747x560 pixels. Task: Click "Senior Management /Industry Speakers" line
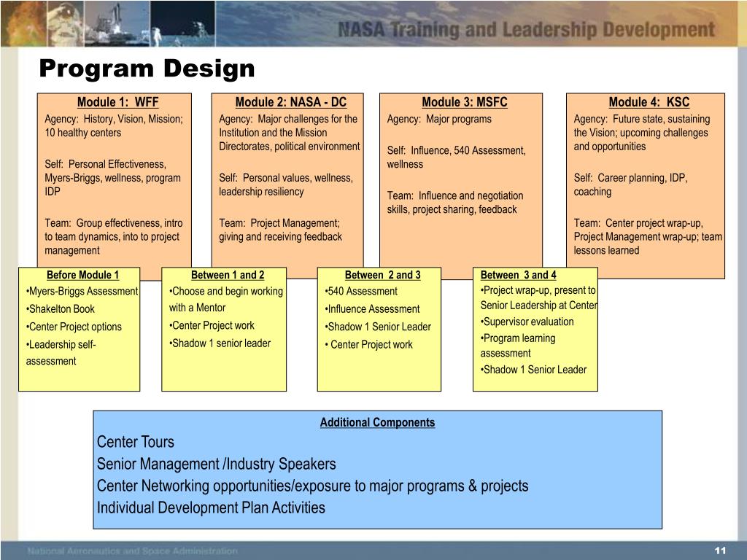coord(216,464)
